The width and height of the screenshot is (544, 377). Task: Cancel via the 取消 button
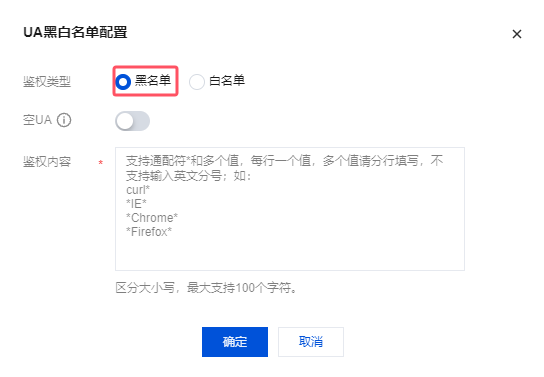[311, 342]
